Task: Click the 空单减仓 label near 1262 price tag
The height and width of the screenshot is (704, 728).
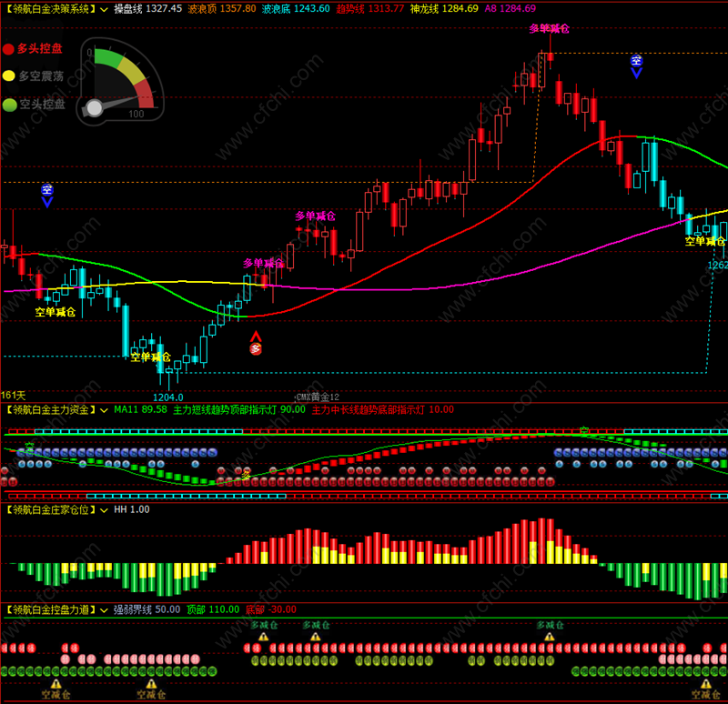Action: tap(704, 241)
